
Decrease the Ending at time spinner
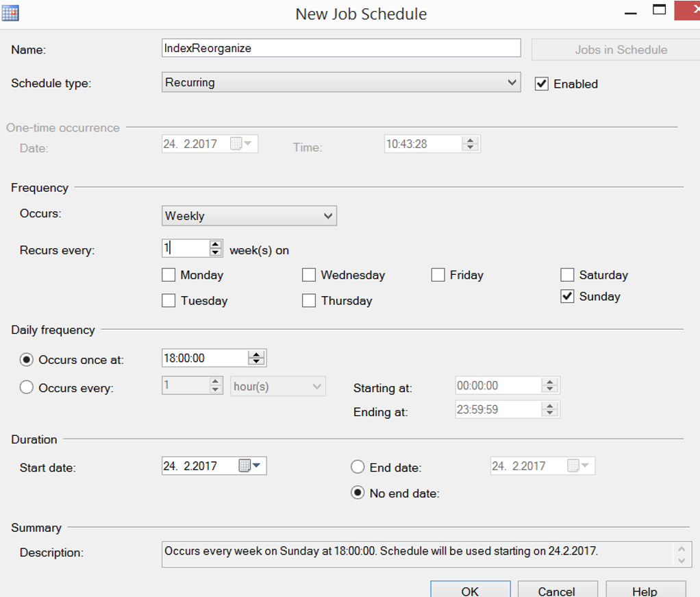coord(550,413)
